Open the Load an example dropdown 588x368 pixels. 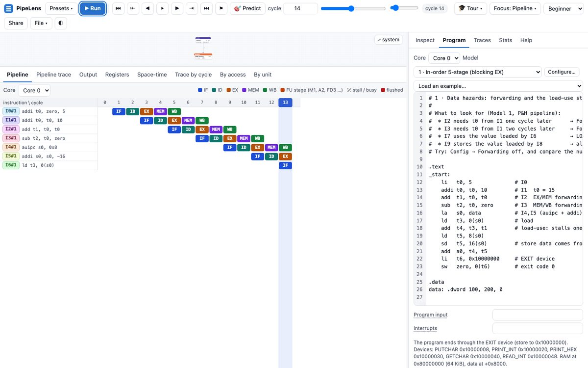498,86
